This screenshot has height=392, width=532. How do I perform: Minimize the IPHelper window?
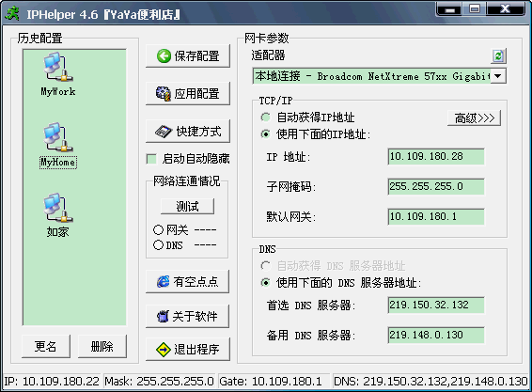tap(448, 9)
